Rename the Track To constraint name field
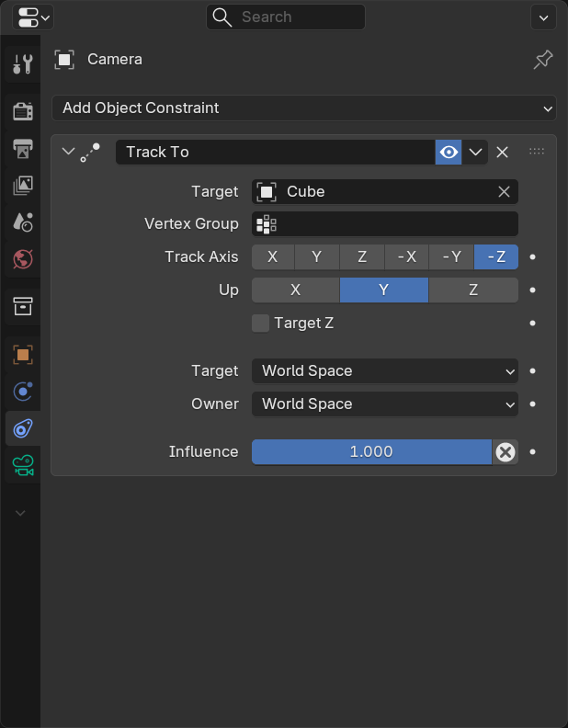This screenshot has height=728, width=568. point(275,153)
